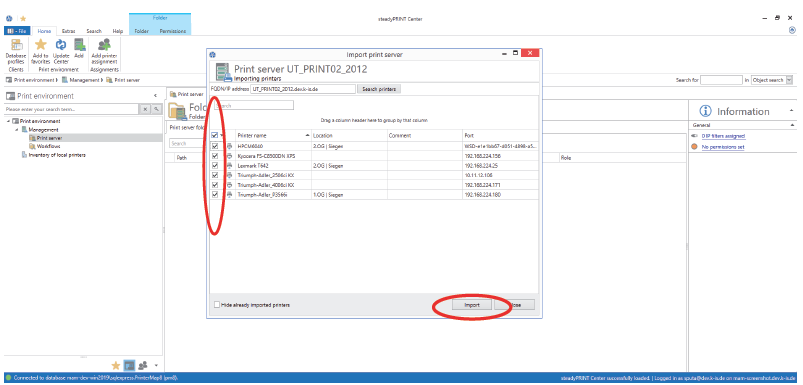Viewport: 803px width, 385px height.
Task: Click the Location column header
Action: [349, 136]
